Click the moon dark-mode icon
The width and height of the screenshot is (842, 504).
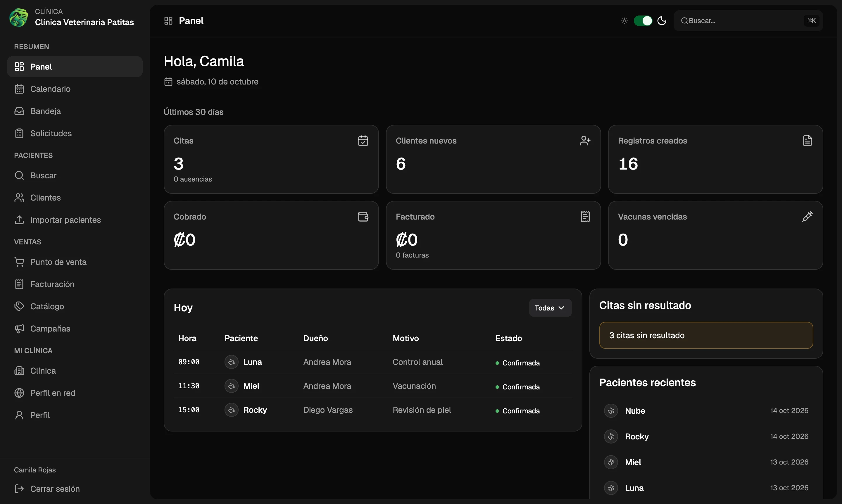pos(662,21)
